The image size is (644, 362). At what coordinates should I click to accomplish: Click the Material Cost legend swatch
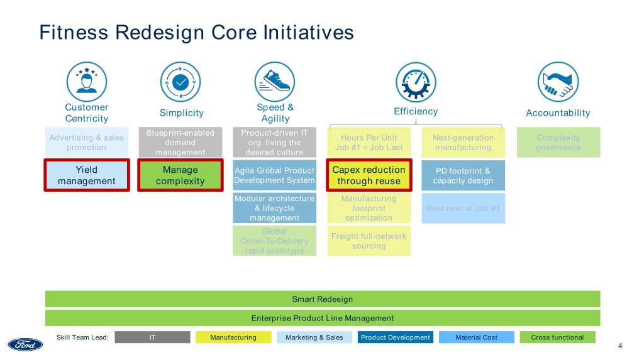coord(476,337)
